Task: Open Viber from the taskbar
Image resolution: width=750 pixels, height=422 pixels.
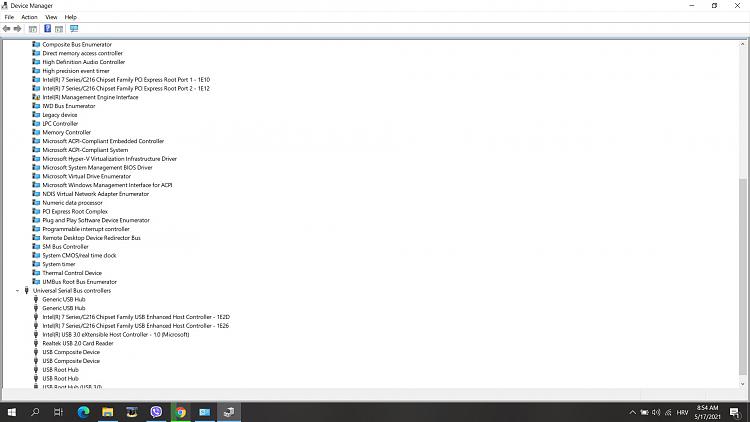Action: tap(156, 412)
